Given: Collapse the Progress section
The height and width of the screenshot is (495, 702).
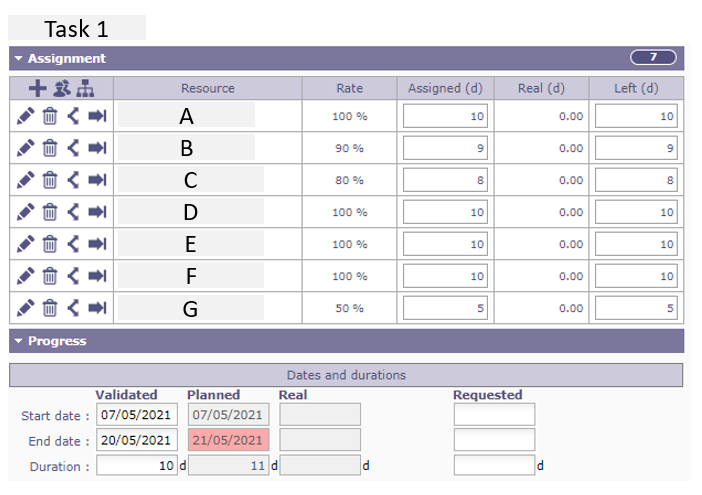Looking at the screenshot, I should click(x=18, y=341).
